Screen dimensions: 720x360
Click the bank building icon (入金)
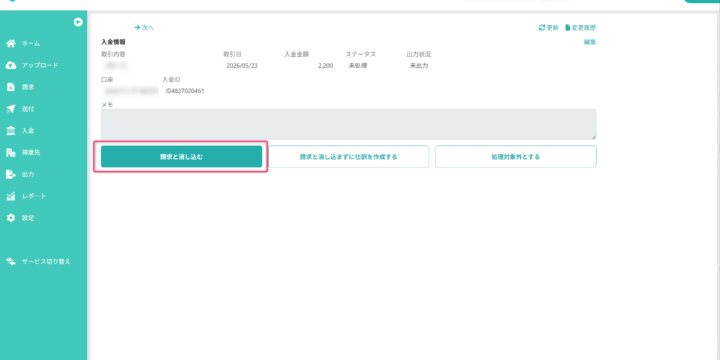tap(11, 131)
